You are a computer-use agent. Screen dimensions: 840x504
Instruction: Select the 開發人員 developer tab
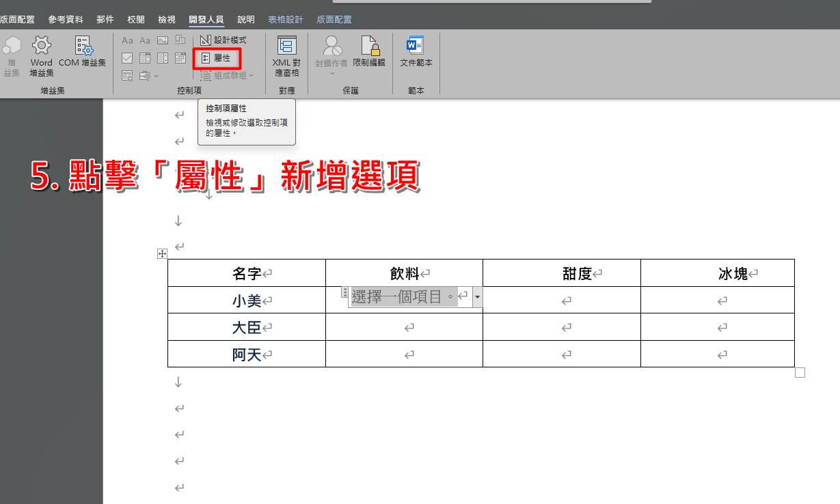(x=206, y=20)
